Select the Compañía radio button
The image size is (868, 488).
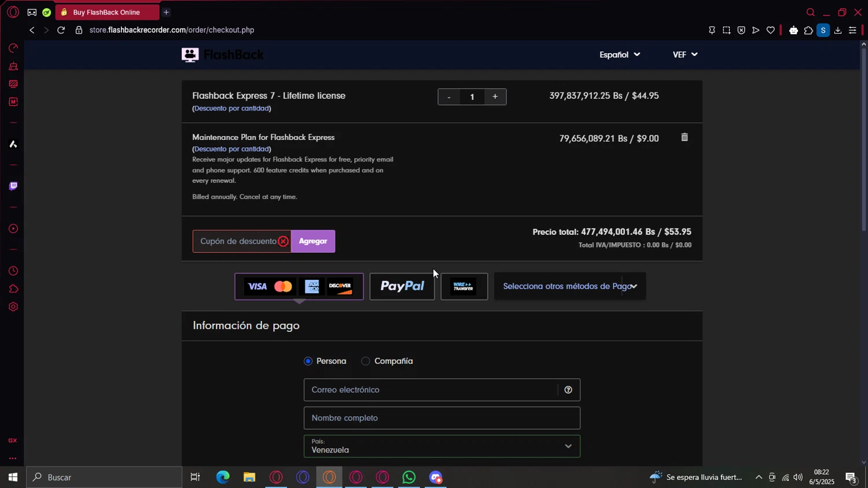365,361
